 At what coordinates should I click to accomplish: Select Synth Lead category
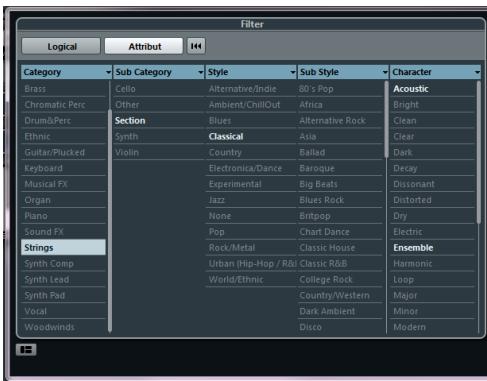coord(63,279)
